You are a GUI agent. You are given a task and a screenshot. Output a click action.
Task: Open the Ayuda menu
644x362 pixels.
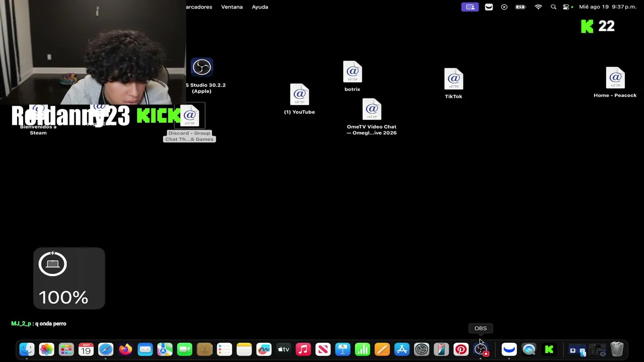[260, 7]
